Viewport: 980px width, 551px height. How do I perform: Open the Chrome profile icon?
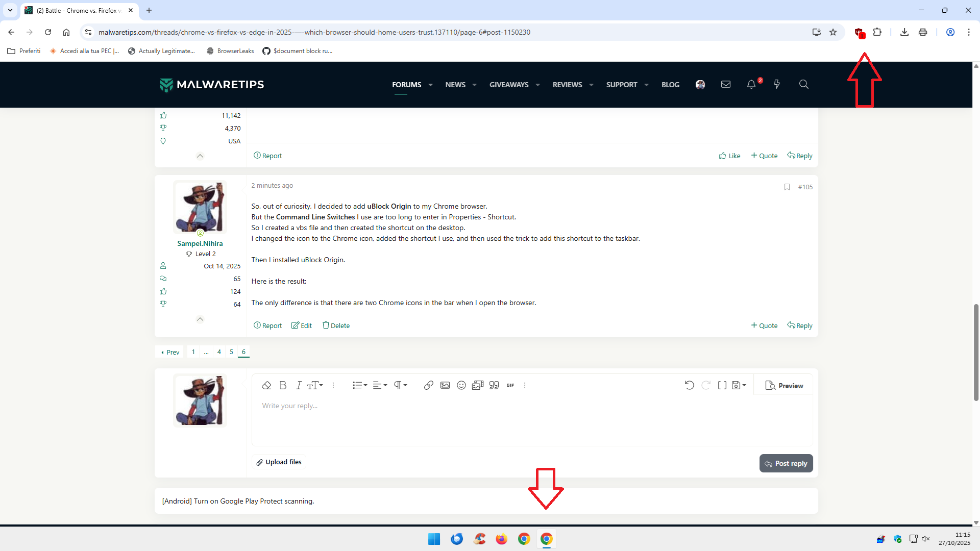950,32
